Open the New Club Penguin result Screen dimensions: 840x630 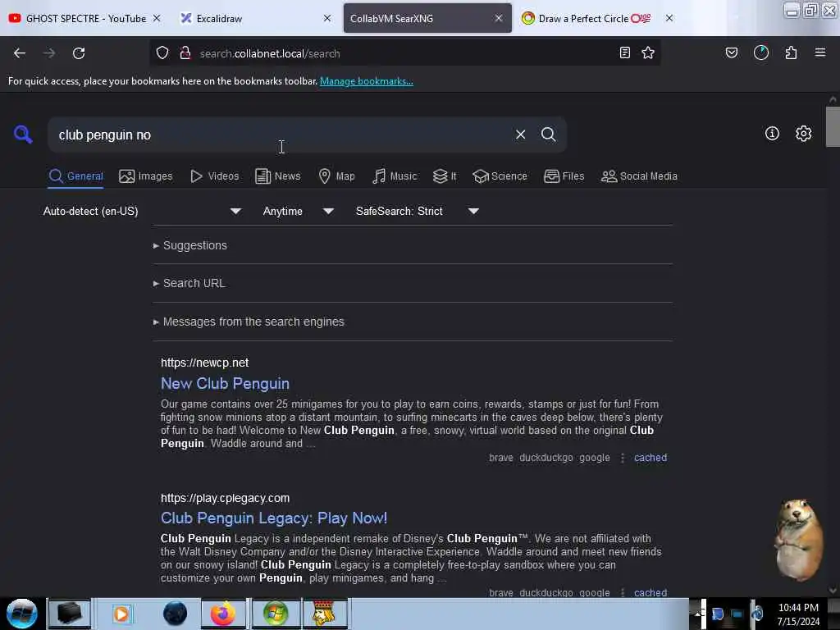tap(225, 384)
